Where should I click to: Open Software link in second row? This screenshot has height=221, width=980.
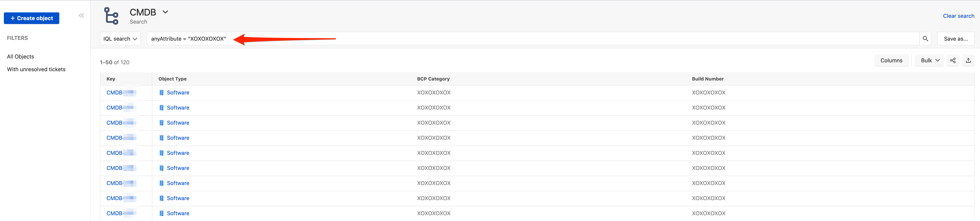click(178, 108)
